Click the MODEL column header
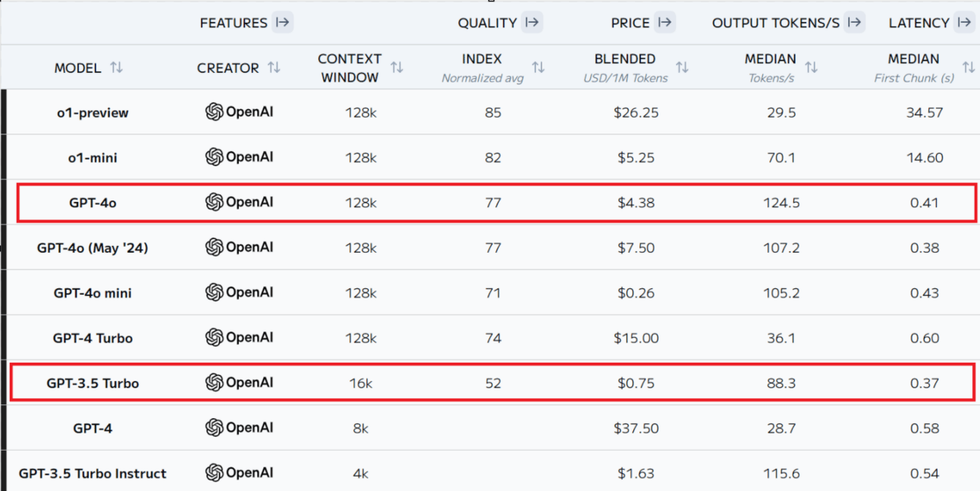This screenshot has height=491, width=980. pyautogui.click(x=77, y=68)
